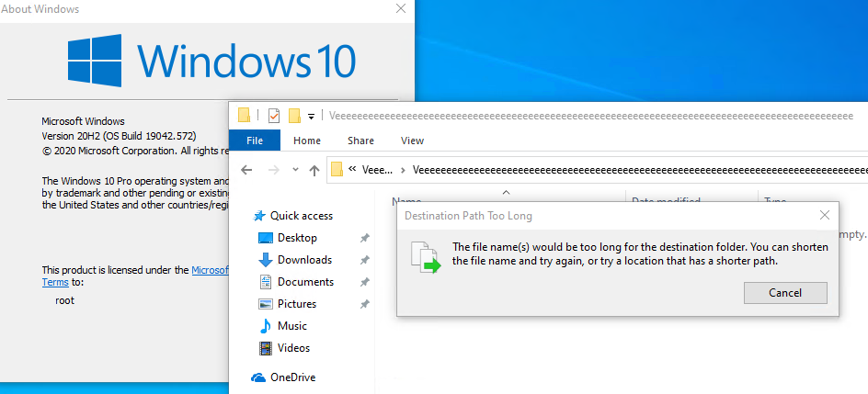Click the Music note icon
The image size is (868, 394).
pos(266,326)
